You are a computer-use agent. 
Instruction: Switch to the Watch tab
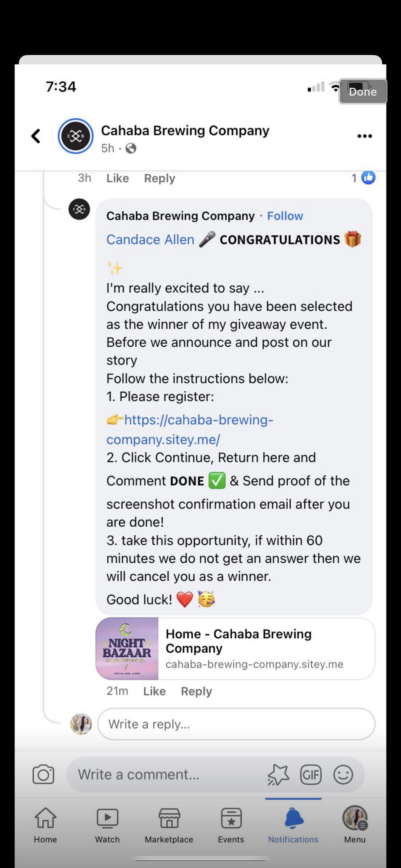pos(107,824)
